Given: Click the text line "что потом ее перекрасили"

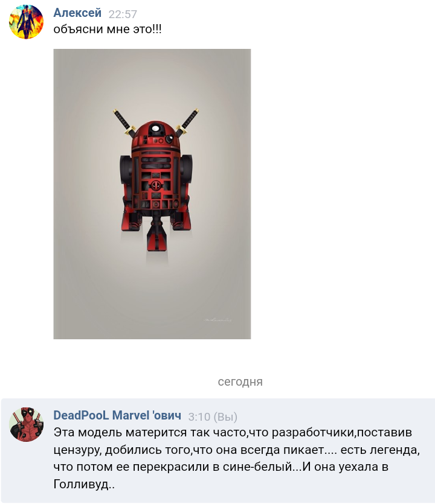Looking at the screenshot, I should pos(221,467).
